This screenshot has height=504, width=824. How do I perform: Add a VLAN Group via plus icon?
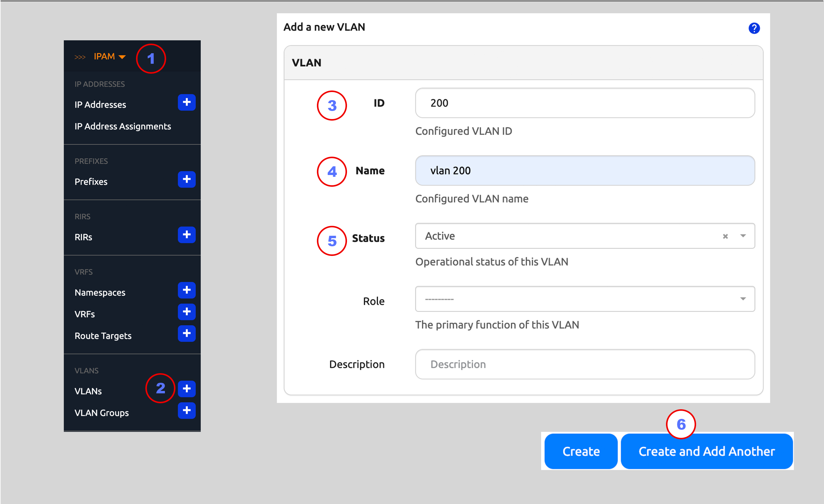coord(187,411)
